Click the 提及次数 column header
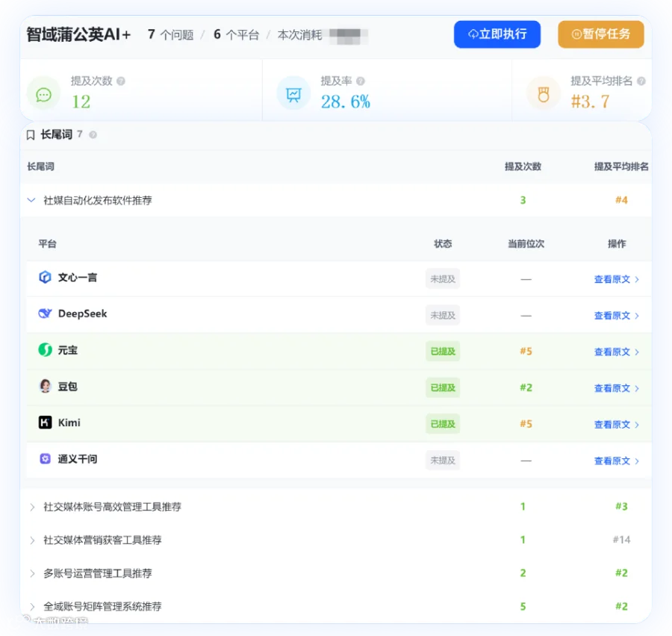 [523, 166]
